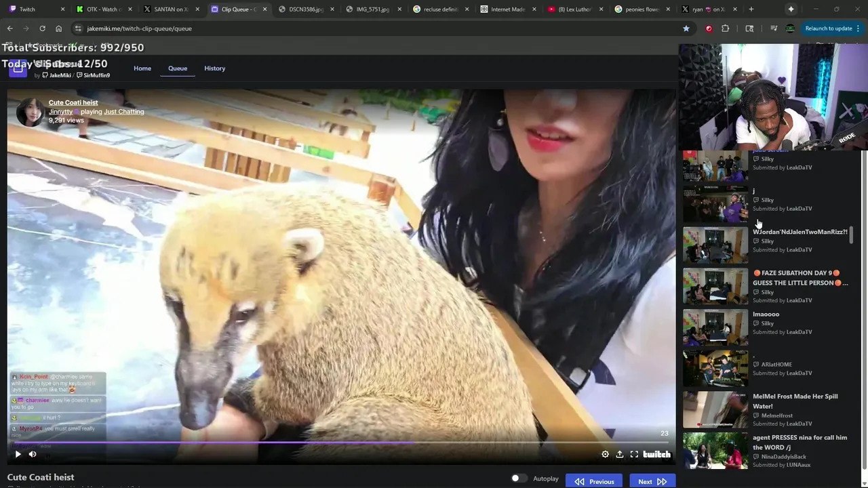868x488 pixels.
Task: Enter fullscreen on the clip player
Action: click(634, 454)
